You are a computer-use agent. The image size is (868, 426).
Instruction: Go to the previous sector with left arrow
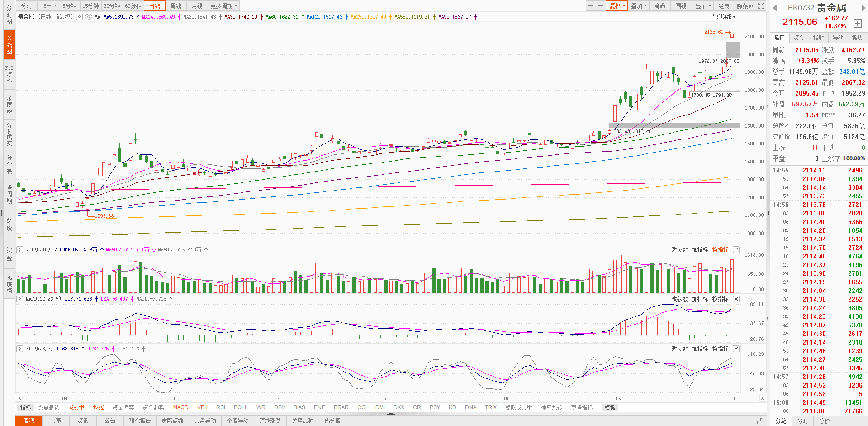click(x=775, y=8)
